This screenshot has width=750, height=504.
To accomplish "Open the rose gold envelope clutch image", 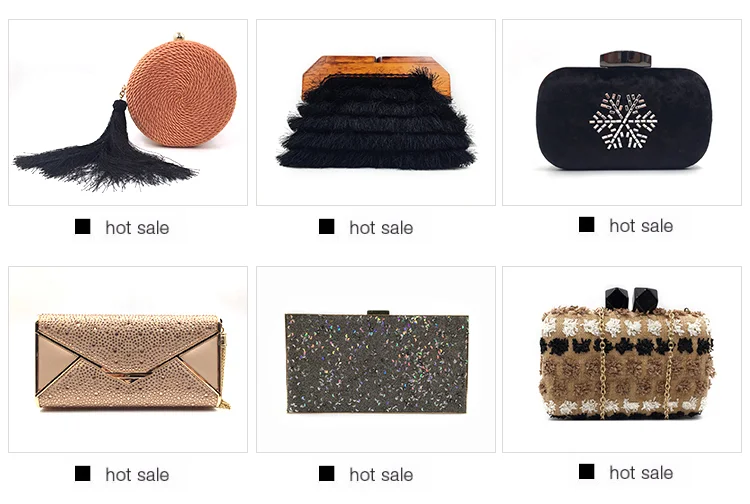I will click(128, 360).
